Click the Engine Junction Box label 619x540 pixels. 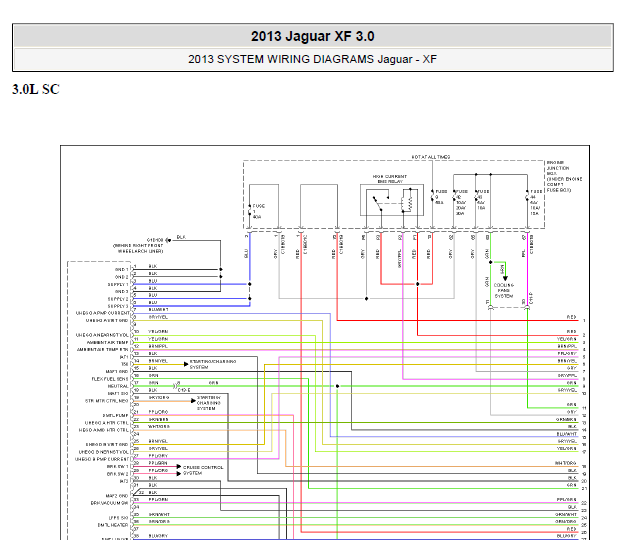[x=564, y=176]
